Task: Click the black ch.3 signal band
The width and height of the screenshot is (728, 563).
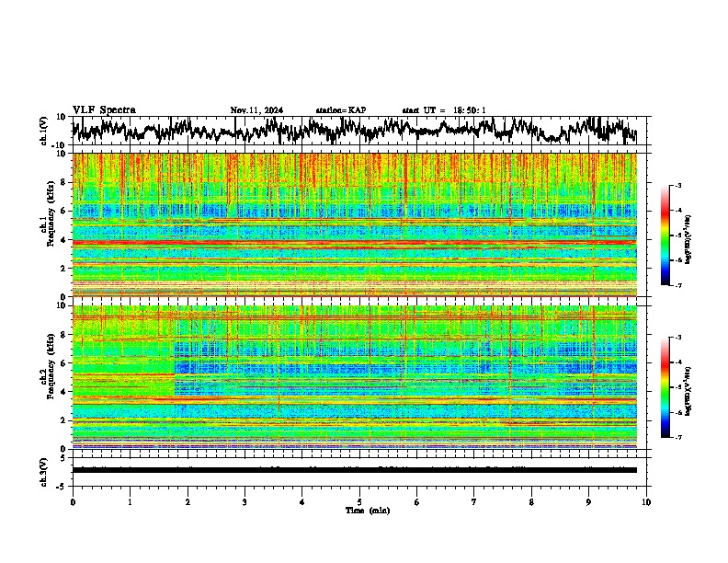Action: coord(355,470)
